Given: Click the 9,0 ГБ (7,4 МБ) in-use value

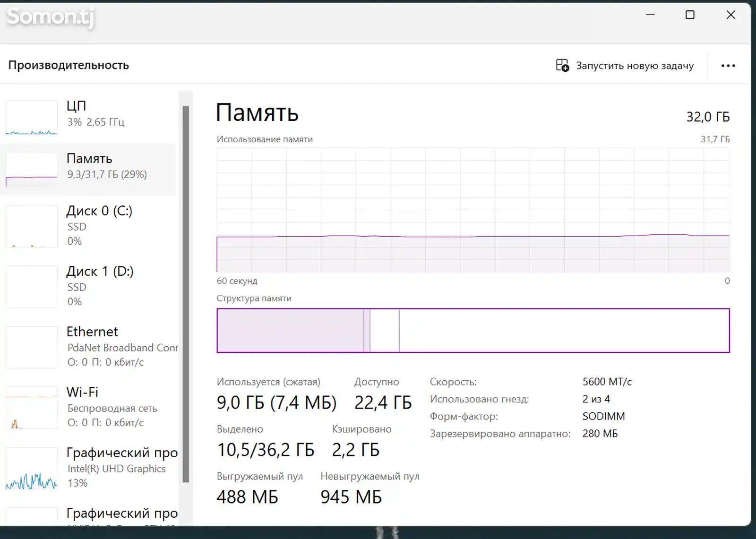Looking at the screenshot, I should [276, 402].
